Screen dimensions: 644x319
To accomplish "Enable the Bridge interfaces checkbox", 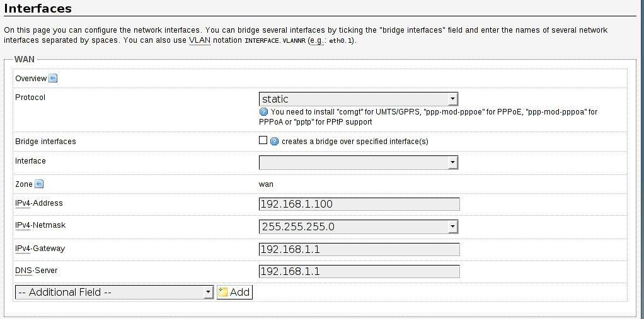I will [x=263, y=141].
